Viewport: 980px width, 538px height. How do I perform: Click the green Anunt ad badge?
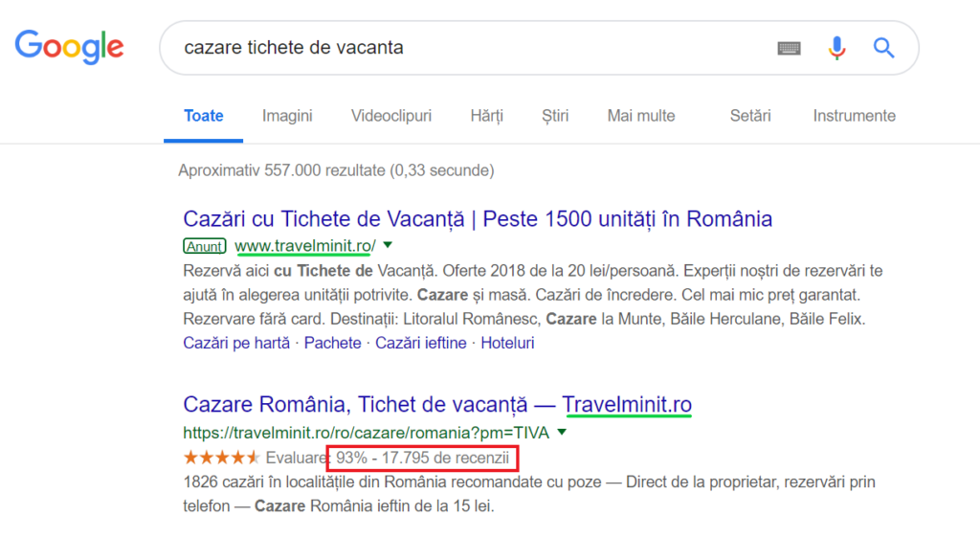pyautogui.click(x=205, y=246)
